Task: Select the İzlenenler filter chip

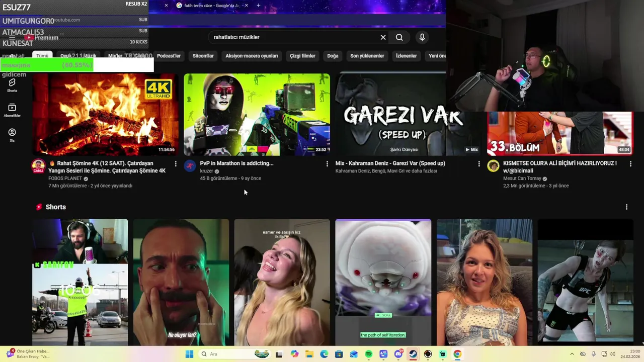Action: point(406,56)
